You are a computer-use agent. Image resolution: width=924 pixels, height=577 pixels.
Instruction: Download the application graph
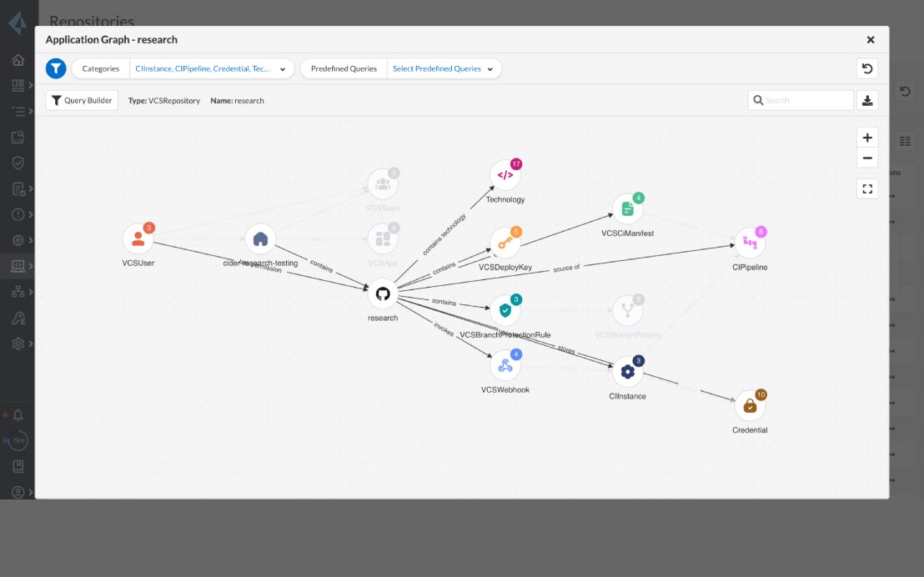pyautogui.click(x=867, y=100)
